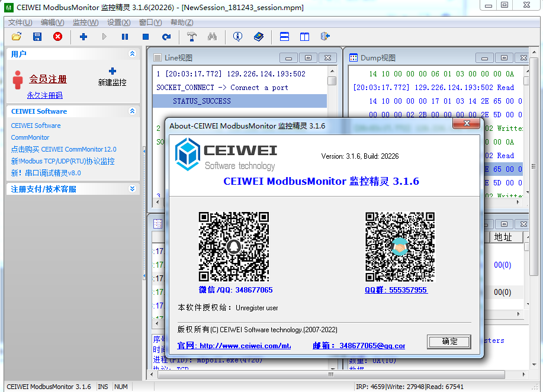Open a session file with the folder icon
Screen dimensions: 543x392
coord(16,36)
